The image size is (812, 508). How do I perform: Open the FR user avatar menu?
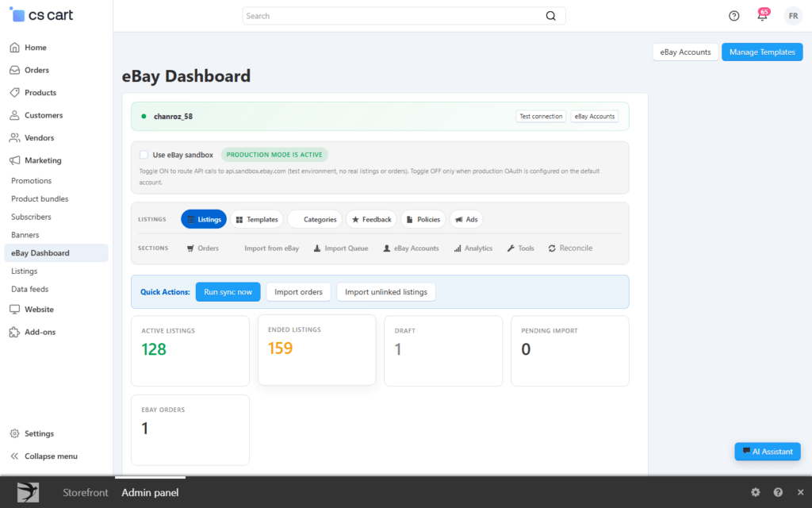[x=793, y=16]
